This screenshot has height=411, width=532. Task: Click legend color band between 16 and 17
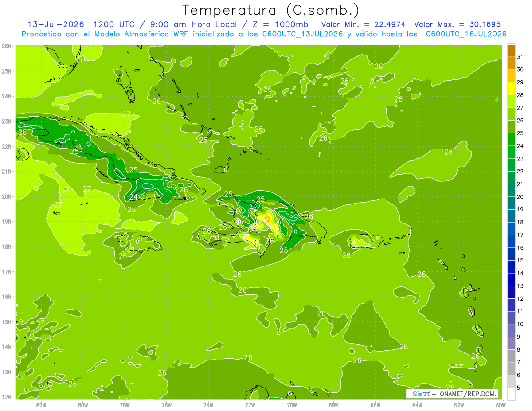511,241
